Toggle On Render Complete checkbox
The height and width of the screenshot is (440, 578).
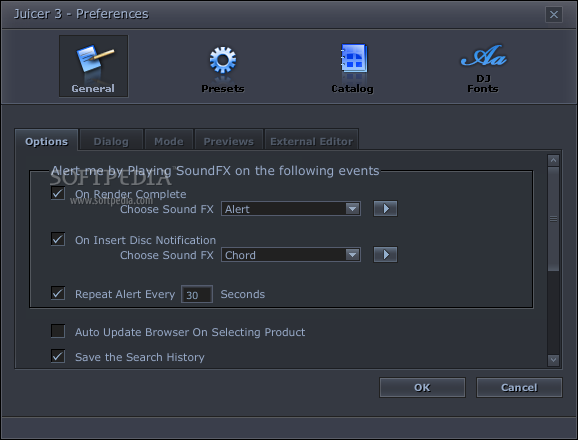pyautogui.click(x=58, y=193)
